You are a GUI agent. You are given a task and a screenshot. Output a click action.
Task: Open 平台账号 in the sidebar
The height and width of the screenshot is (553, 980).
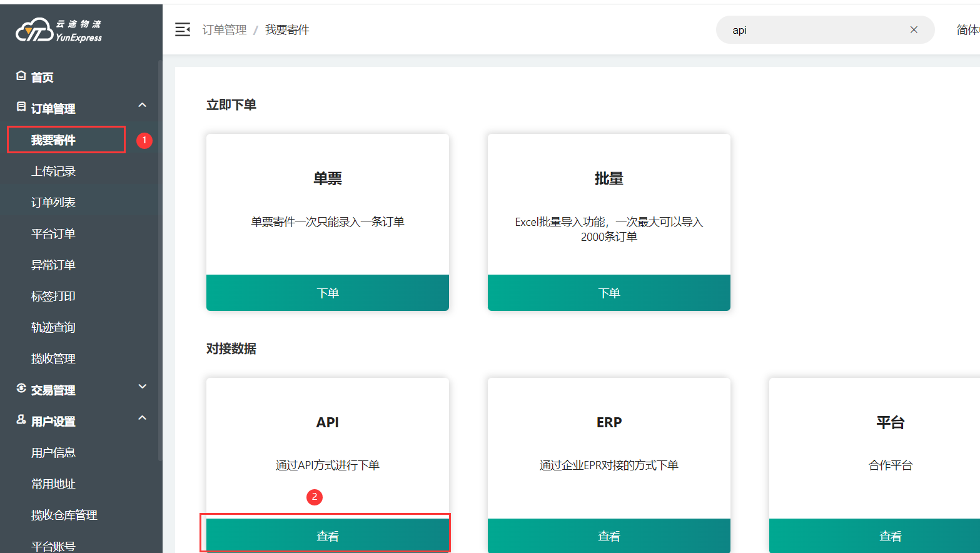pyautogui.click(x=53, y=546)
